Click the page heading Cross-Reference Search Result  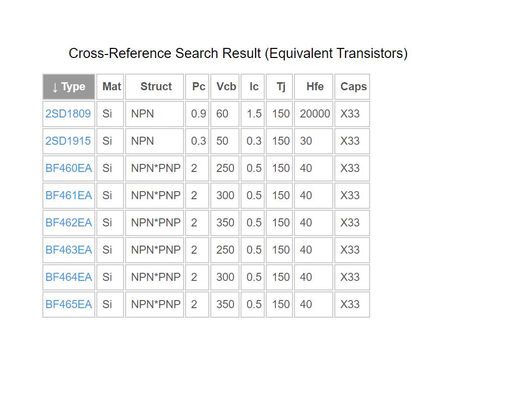pyautogui.click(x=238, y=53)
